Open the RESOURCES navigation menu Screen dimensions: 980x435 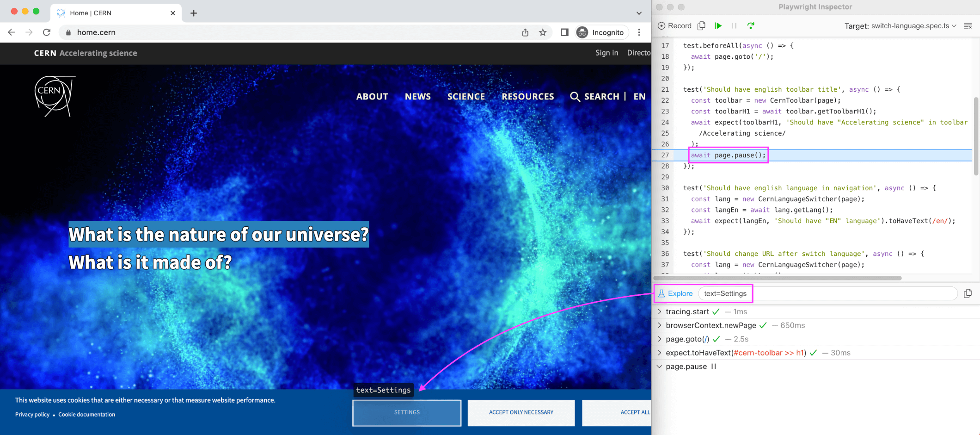coord(528,96)
